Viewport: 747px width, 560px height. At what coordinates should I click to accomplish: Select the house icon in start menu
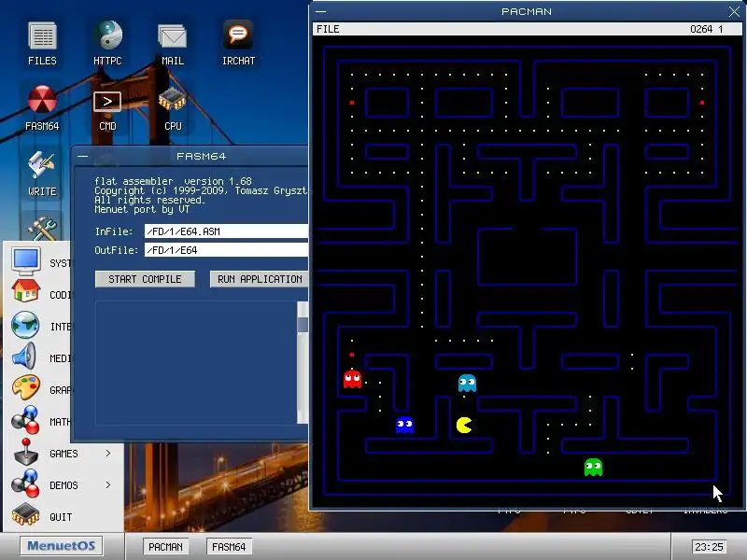click(x=26, y=291)
